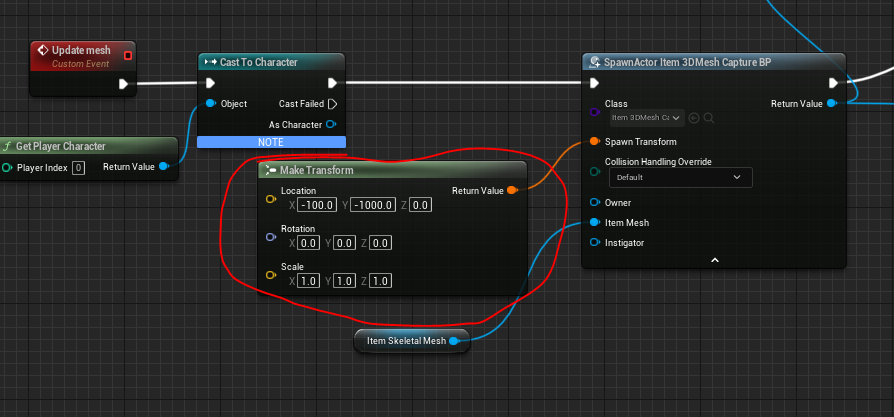This screenshot has height=417, width=894.
Task: Click the Spawn Transform input pin
Action: coord(595,141)
